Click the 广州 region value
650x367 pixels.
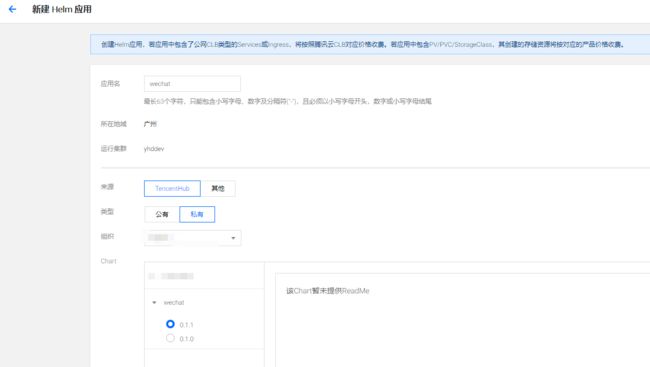tap(150, 124)
